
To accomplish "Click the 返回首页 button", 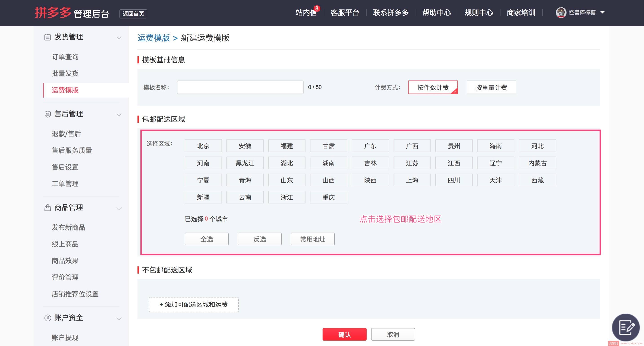I will point(133,14).
